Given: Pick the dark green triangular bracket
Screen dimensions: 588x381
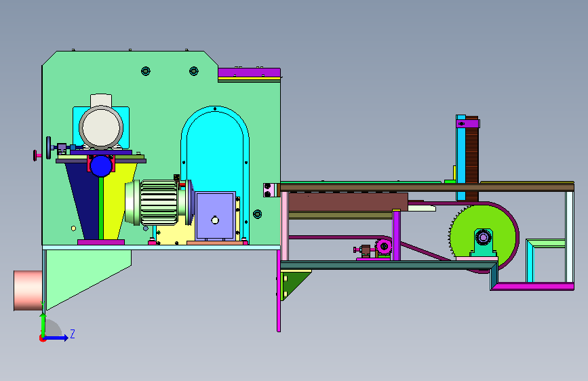Looking at the screenshot, I should [294, 285].
